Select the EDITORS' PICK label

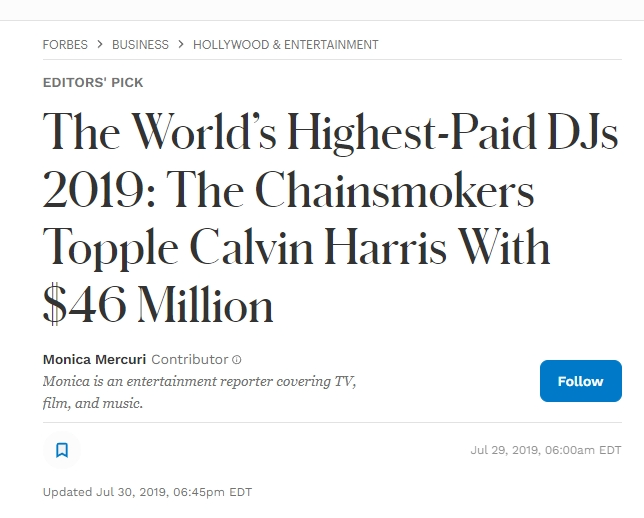click(x=93, y=83)
